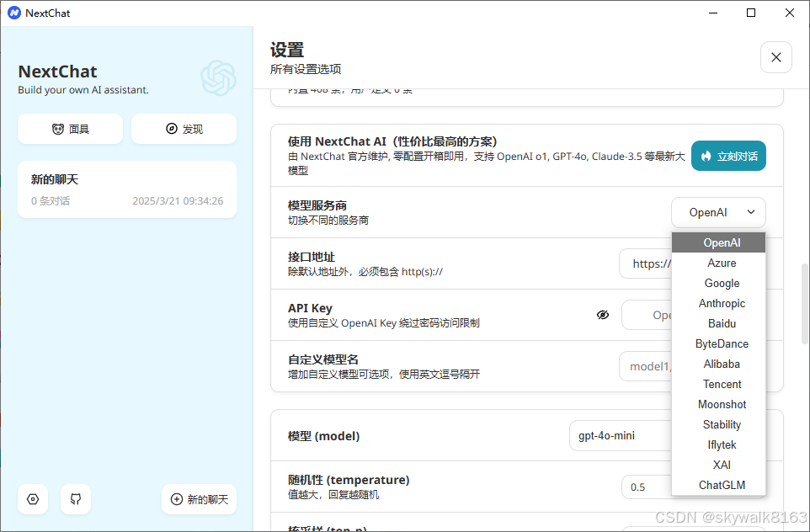
Task: Toggle API Key visibility eye icon
Action: click(602, 315)
